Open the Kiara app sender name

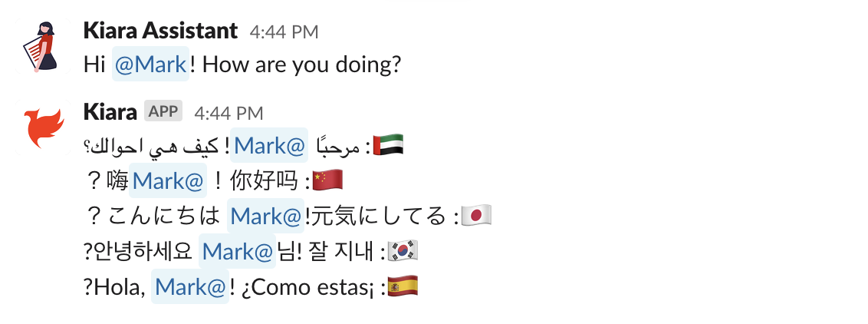(x=110, y=112)
